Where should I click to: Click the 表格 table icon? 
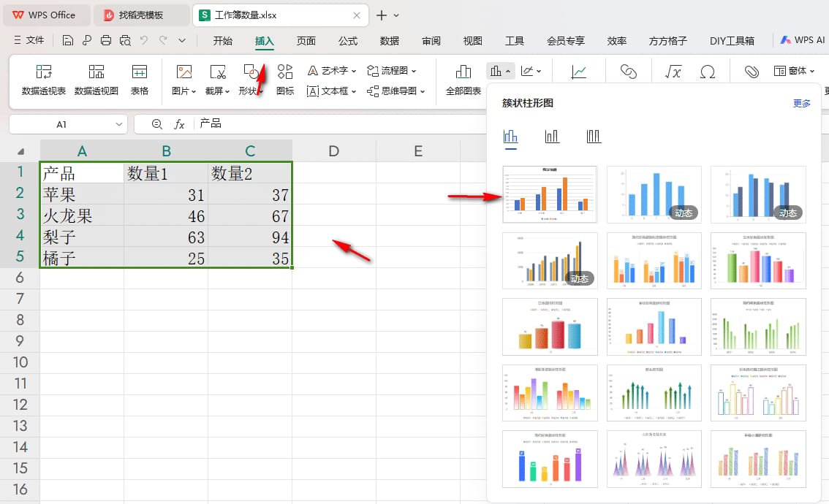click(139, 79)
